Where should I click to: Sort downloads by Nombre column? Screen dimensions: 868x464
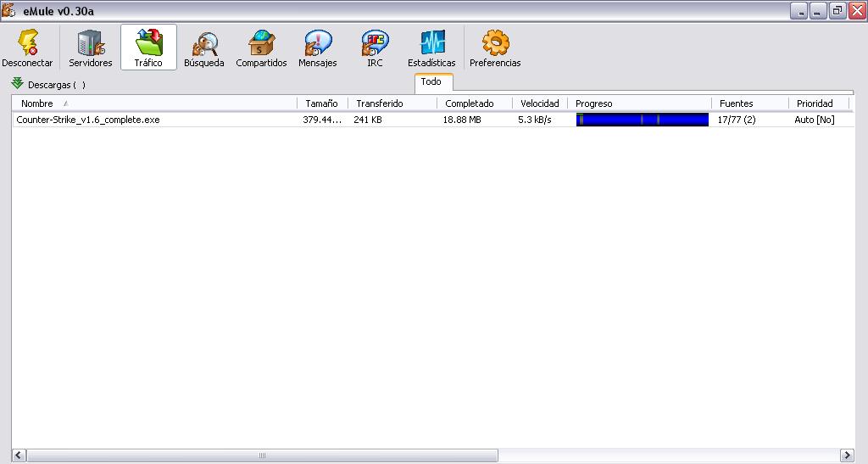(37, 103)
